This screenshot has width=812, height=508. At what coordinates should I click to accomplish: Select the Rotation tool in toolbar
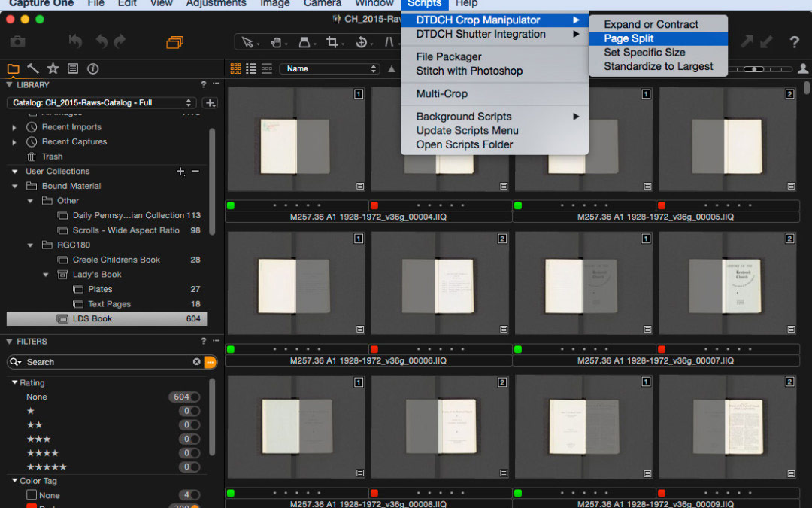click(362, 42)
